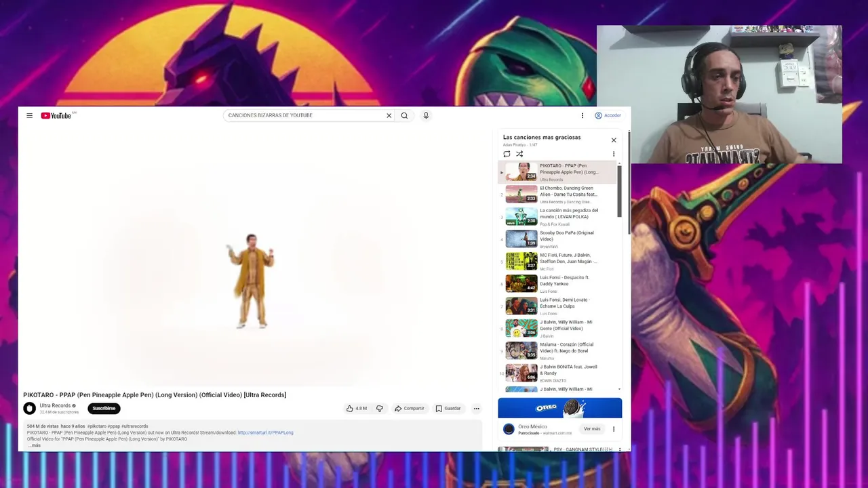Play Maluma Corazón ft. Nego do Borel

coord(558,351)
